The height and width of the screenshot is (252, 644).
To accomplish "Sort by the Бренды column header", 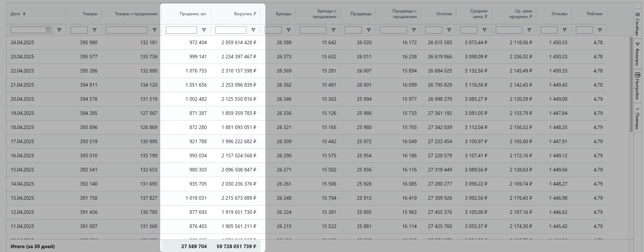I will click(284, 14).
